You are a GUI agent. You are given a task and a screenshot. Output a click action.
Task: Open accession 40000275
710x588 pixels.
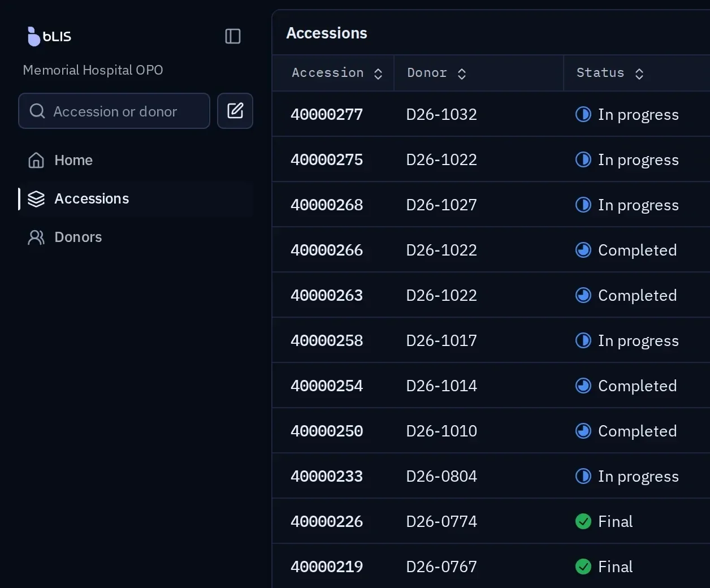327,159
